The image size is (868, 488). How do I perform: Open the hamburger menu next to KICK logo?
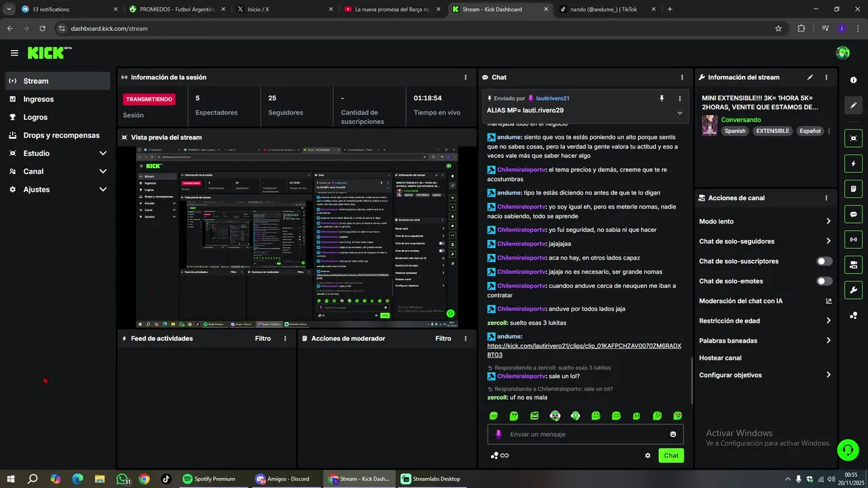click(14, 53)
